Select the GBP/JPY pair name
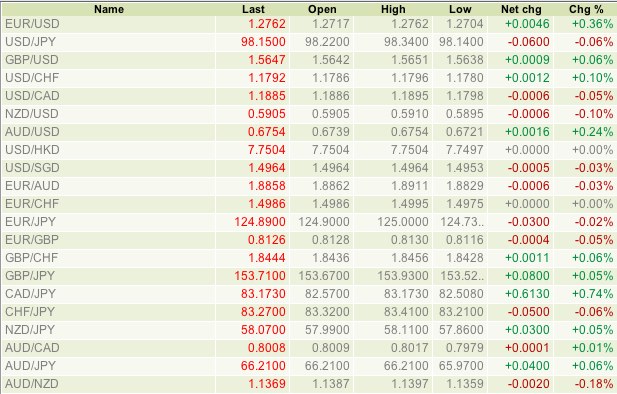617x394 pixels. click(30, 276)
